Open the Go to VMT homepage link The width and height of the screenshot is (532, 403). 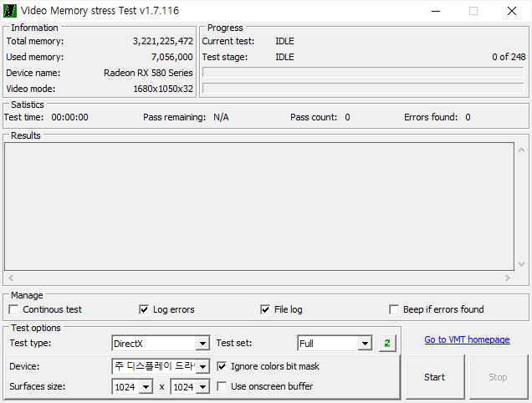pyautogui.click(x=467, y=339)
